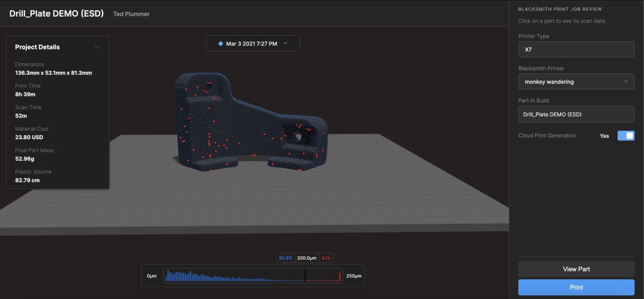Click the red 4.1% out-of-tolerance label
Viewport: 644px width, 299px height.
click(x=326, y=258)
